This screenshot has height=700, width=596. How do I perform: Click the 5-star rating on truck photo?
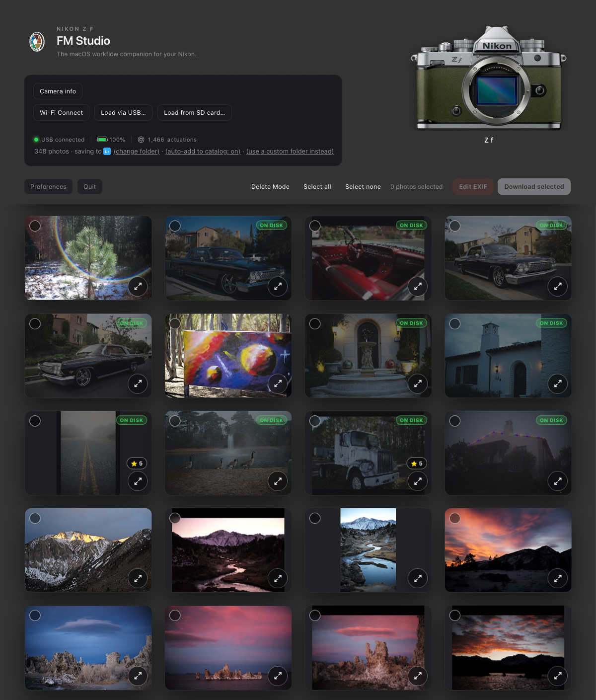(x=417, y=464)
